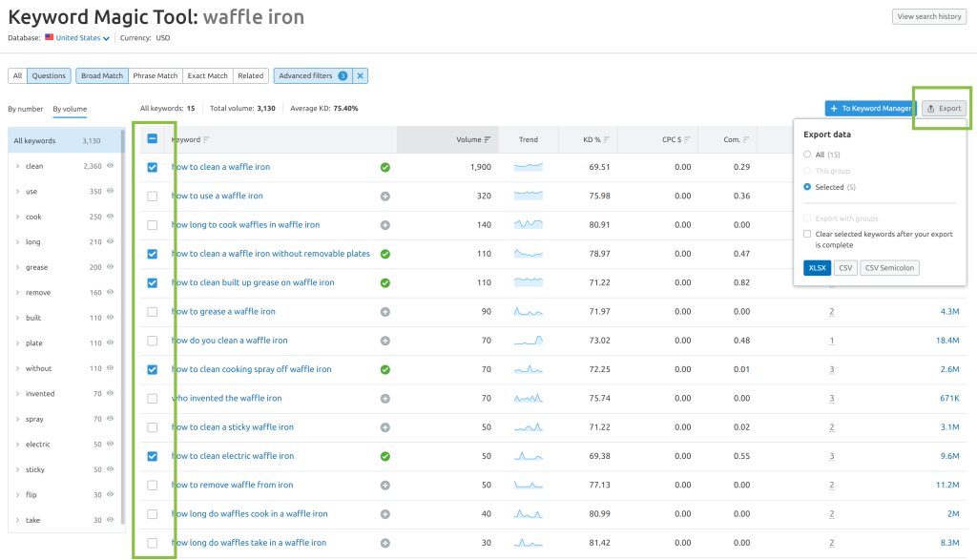Click the XLSX export button
977x560 pixels.
click(817, 268)
